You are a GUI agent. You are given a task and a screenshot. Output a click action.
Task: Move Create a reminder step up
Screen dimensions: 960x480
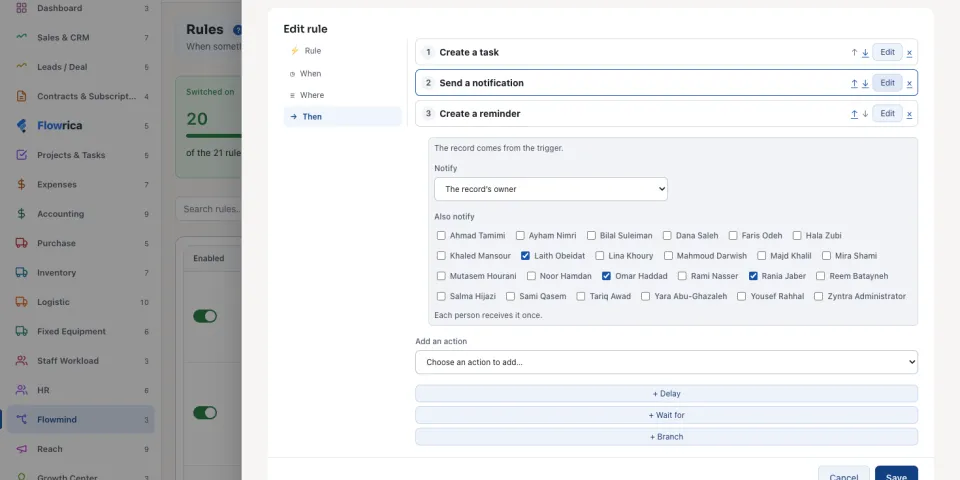(854, 114)
